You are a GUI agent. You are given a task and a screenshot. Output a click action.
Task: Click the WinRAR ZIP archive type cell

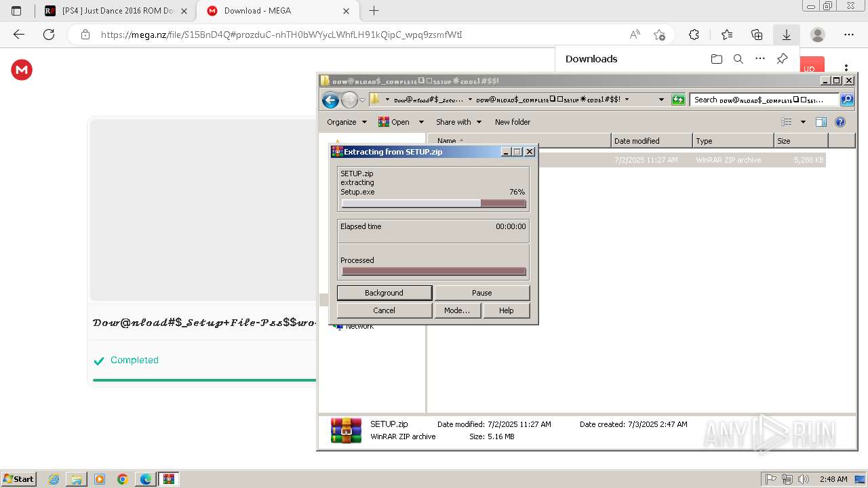click(728, 160)
